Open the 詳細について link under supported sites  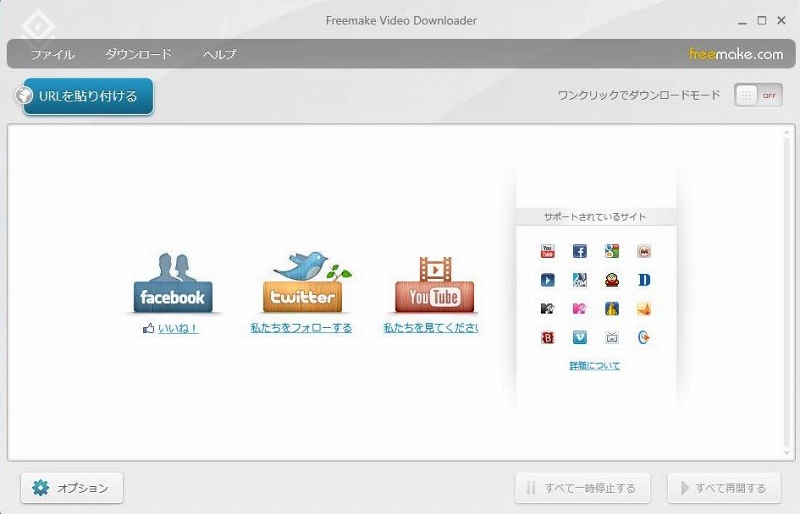point(595,365)
